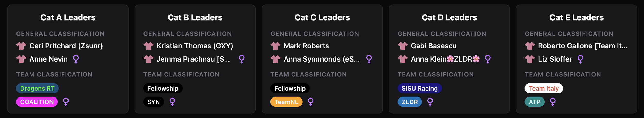Click the female symbol next to Jemma Prachnau
This screenshot has width=644, height=118.
242,59
